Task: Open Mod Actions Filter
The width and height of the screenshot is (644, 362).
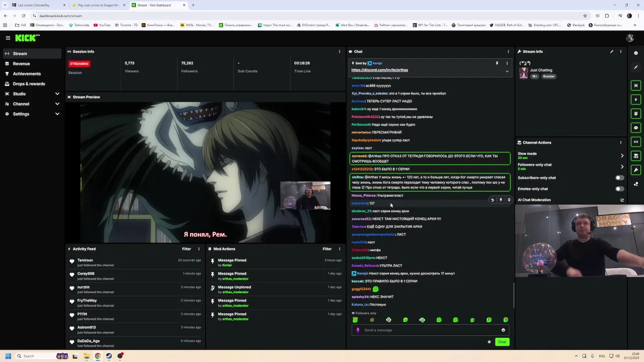Action: [x=327, y=249]
